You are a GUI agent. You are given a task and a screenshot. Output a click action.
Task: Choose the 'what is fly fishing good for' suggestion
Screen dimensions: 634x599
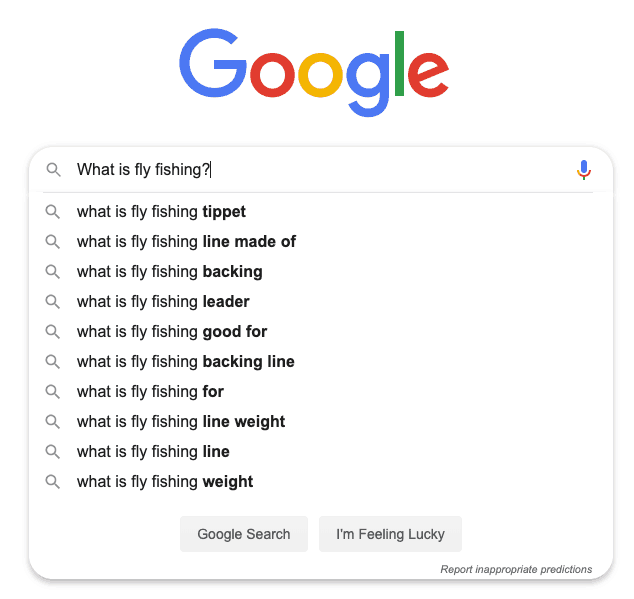(172, 332)
